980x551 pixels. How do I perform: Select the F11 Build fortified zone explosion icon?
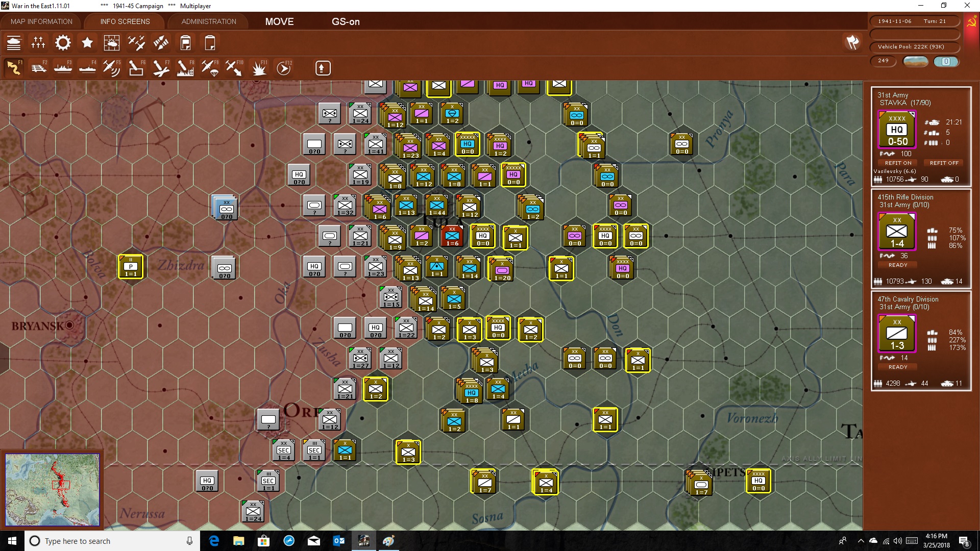click(x=259, y=68)
